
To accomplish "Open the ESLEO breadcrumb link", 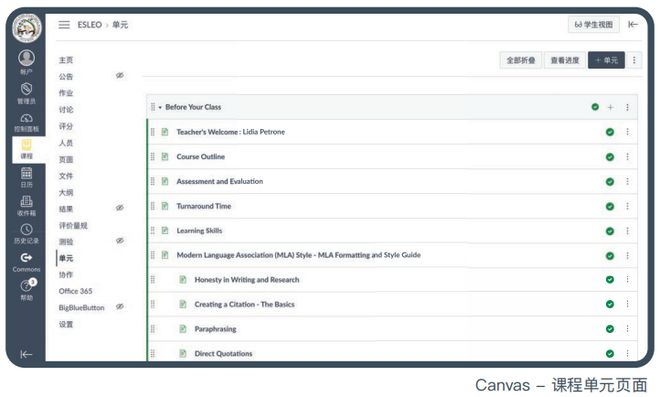I will click(x=90, y=25).
